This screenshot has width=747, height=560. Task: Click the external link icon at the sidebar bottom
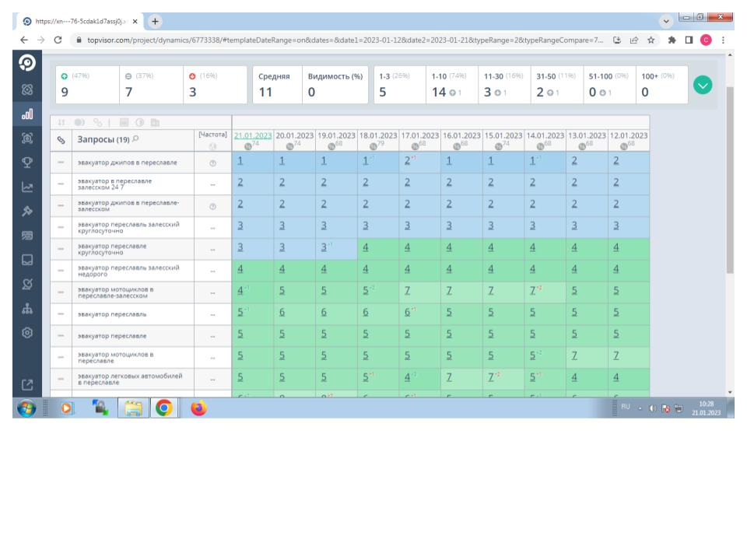[27, 385]
